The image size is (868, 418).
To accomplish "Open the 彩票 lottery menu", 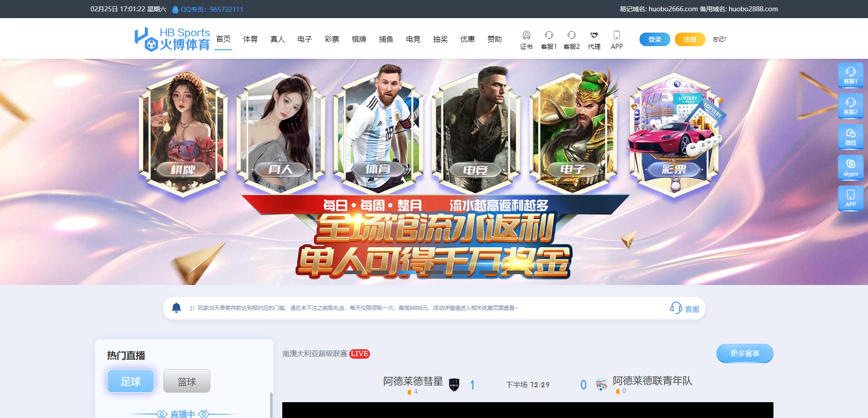I will tap(332, 39).
